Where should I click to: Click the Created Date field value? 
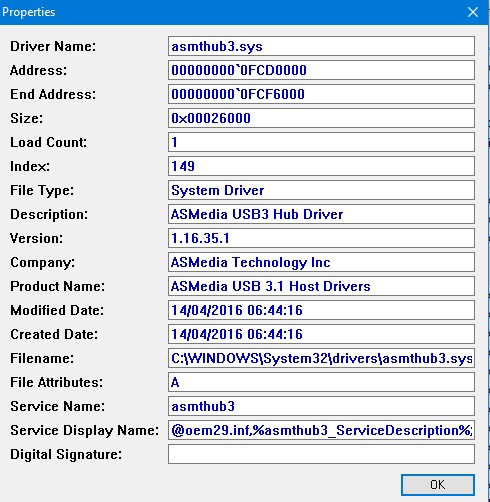point(321,334)
